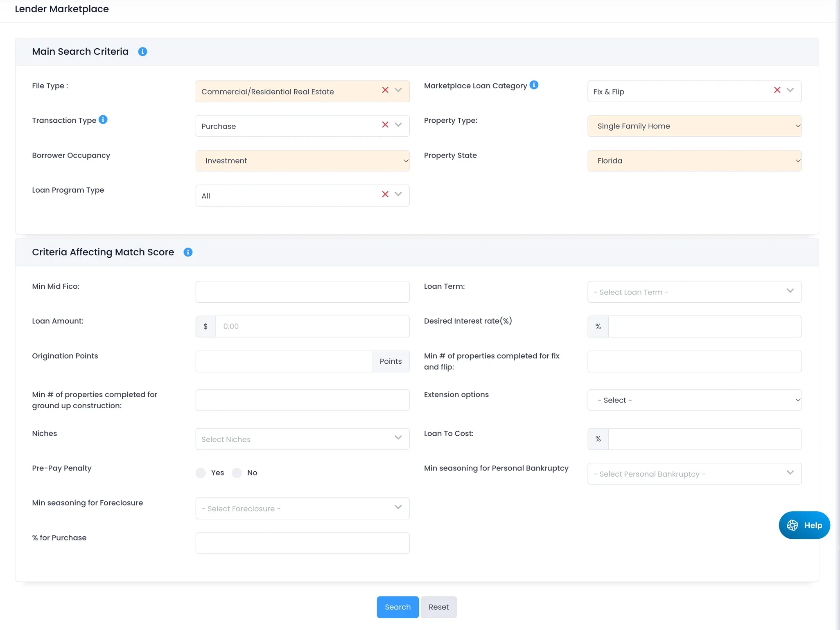The image size is (840, 630).
Task: Clear Loan Program Type selection with red X
Action: [x=385, y=194]
